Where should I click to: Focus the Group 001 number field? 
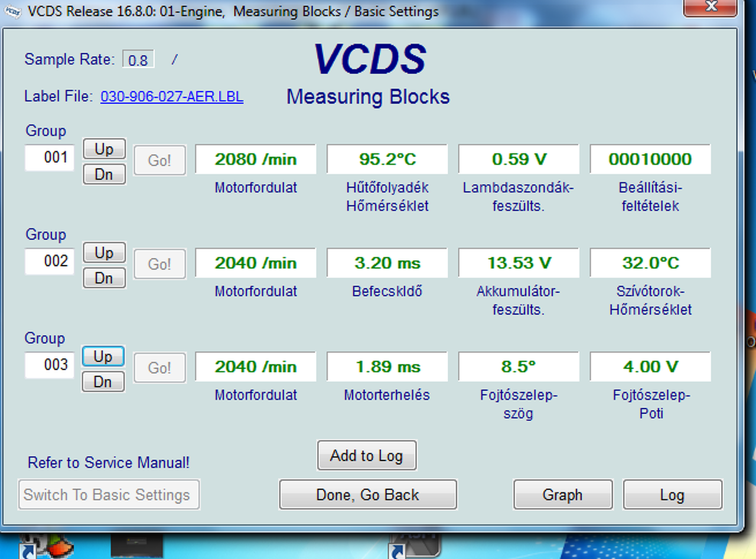pyautogui.click(x=50, y=158)
